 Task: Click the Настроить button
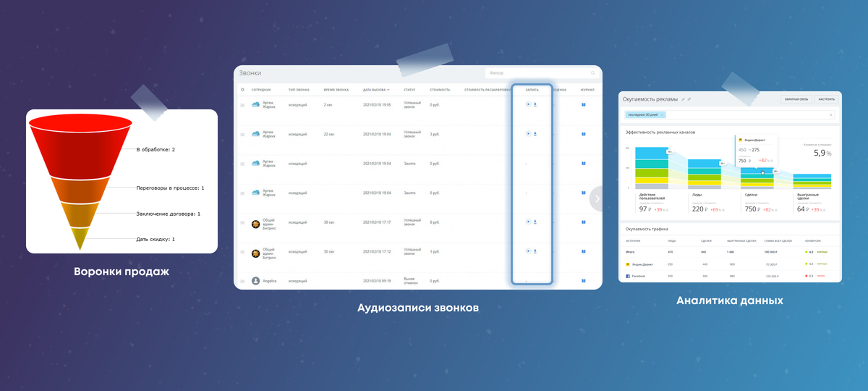tap(825, 98)
